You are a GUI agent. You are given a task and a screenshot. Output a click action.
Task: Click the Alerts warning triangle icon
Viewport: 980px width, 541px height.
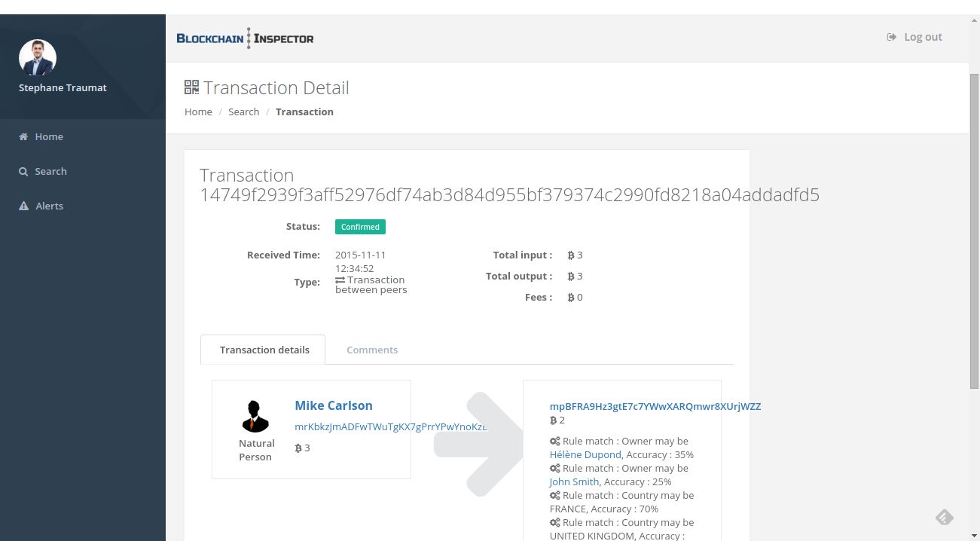click(x=23, y=206)
